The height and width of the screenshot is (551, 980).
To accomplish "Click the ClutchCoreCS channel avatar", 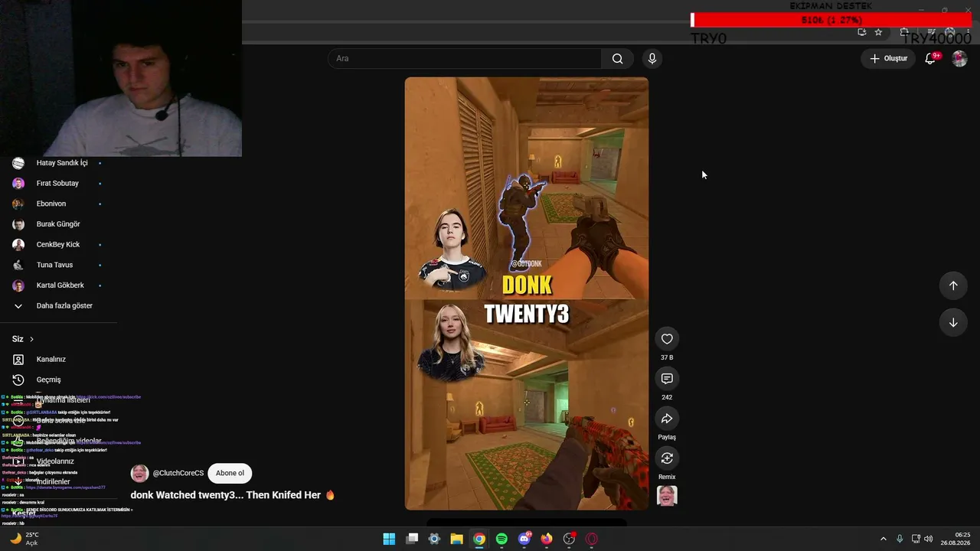I will pyautogui.click(x=139, y=473).
